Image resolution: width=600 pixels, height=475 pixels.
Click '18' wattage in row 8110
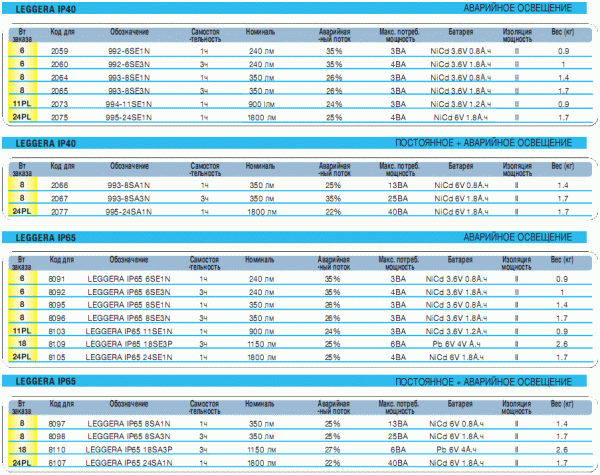(x=22, y=449)
